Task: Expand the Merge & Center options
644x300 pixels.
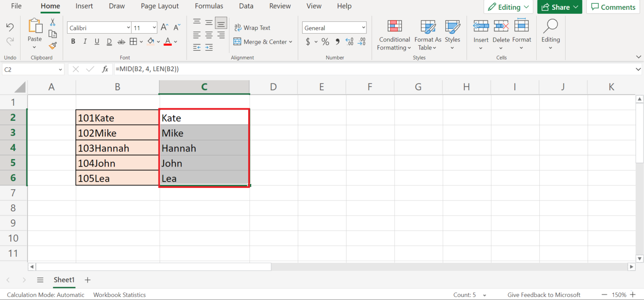Action: pos(291,42)
